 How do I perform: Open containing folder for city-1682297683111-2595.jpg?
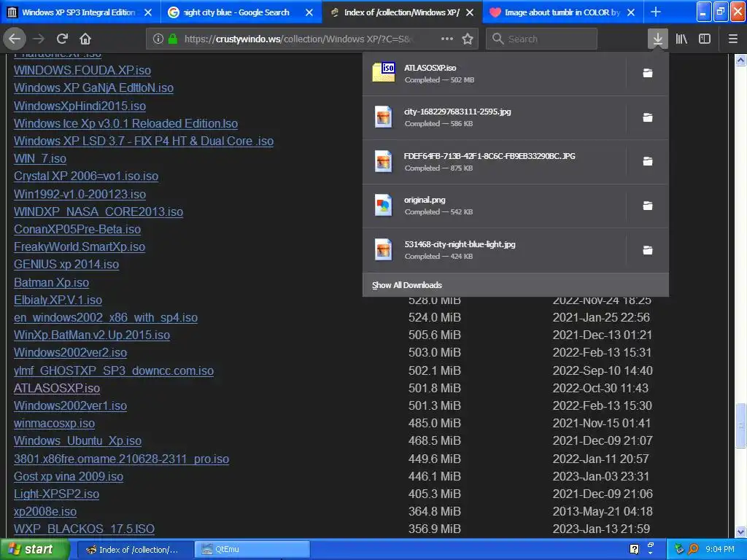[648, 117]
